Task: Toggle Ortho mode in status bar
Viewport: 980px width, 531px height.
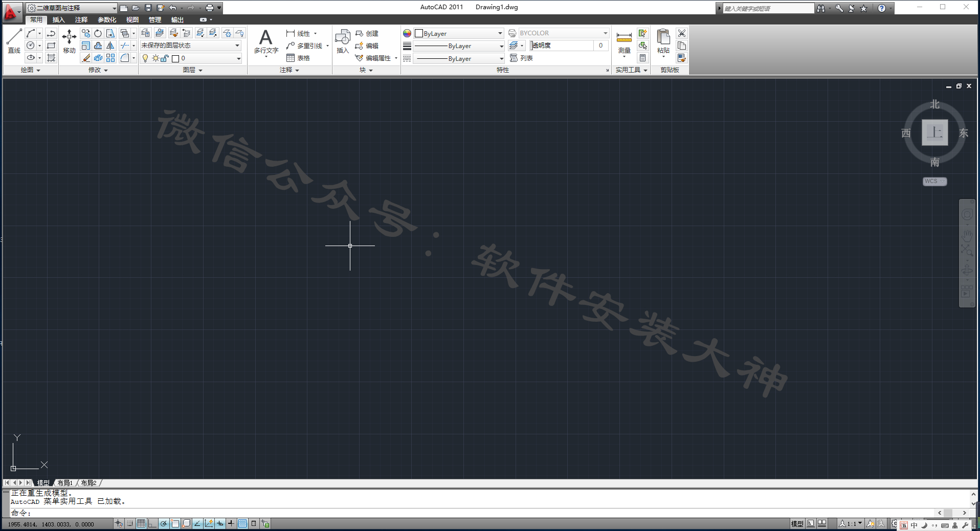Action: (x=152, y=523)
